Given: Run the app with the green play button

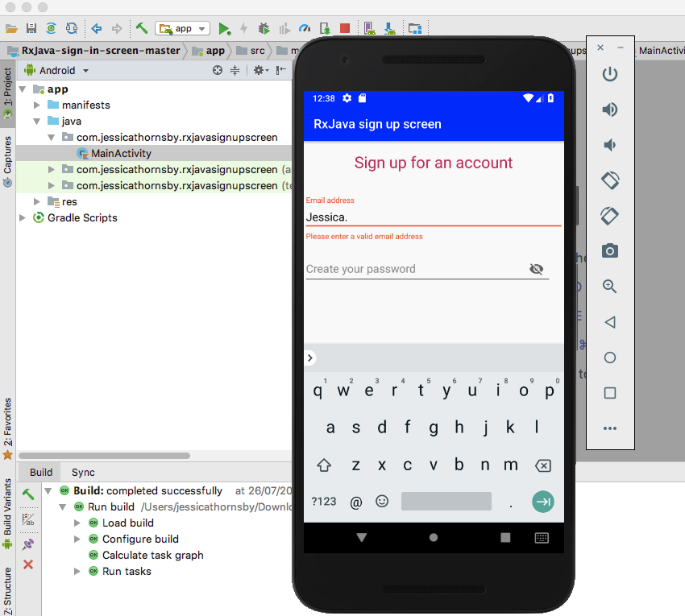Looking at the screenshot, I should click(x=224, y=29).
